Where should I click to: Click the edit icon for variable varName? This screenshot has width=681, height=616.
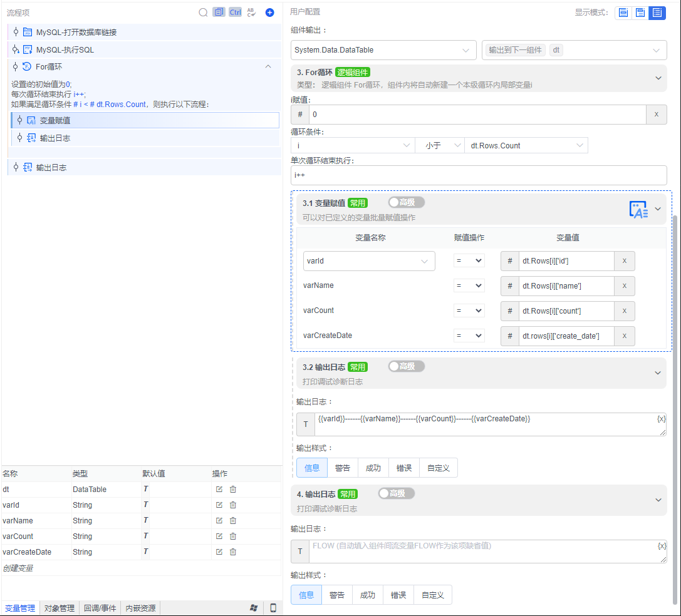(x=219, y=521)
